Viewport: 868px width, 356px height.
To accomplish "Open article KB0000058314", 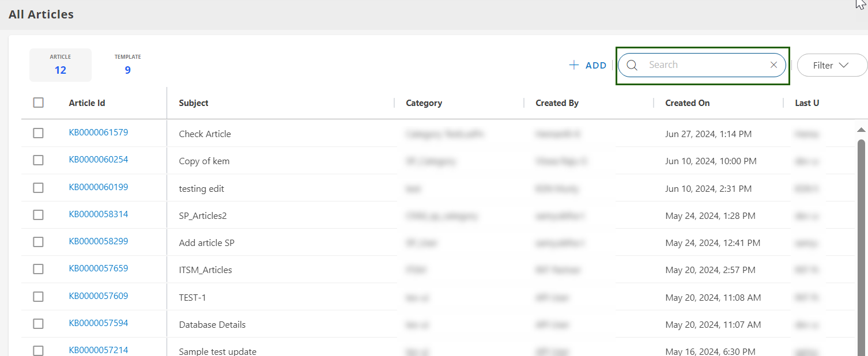I will click(x=99, y=214).
